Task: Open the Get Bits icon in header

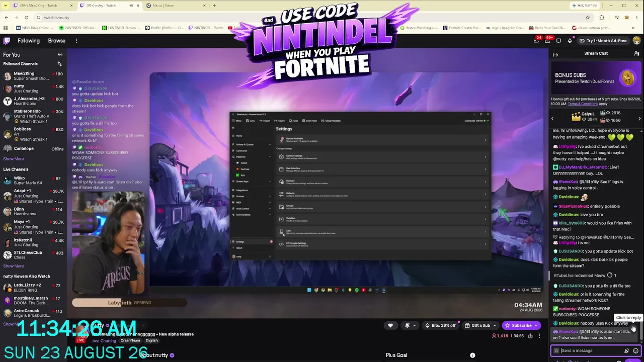Action: 570,41
